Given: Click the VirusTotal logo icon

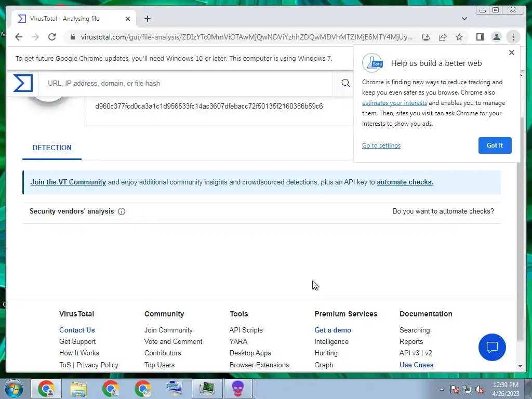Looking at the screenshot, I should point(23,83).
